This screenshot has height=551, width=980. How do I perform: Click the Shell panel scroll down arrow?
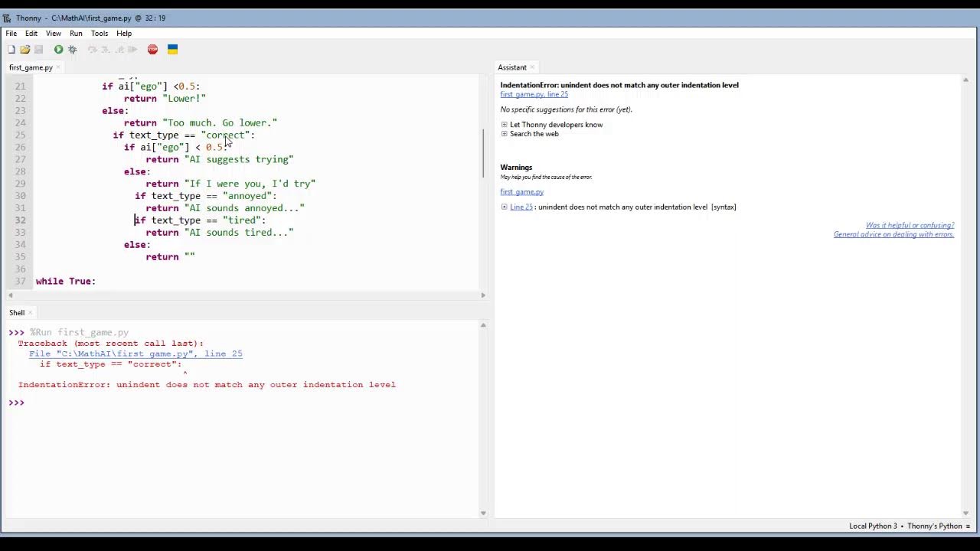(x=483, y=513)
